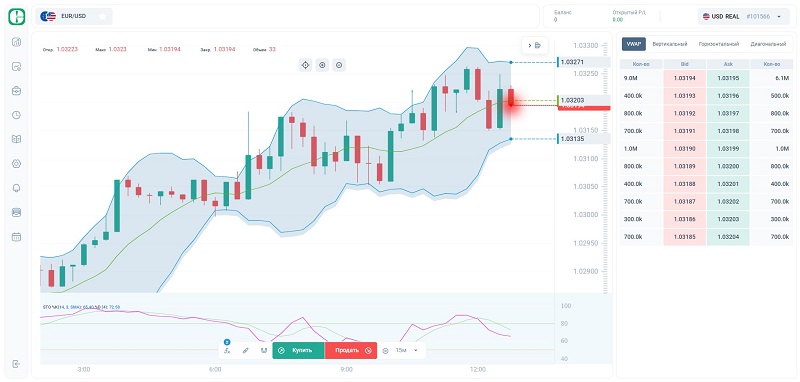Image resolution: width=800 pixels, height=382 pixels.
Task: Click the red Продать button
Action: [351, 350]
